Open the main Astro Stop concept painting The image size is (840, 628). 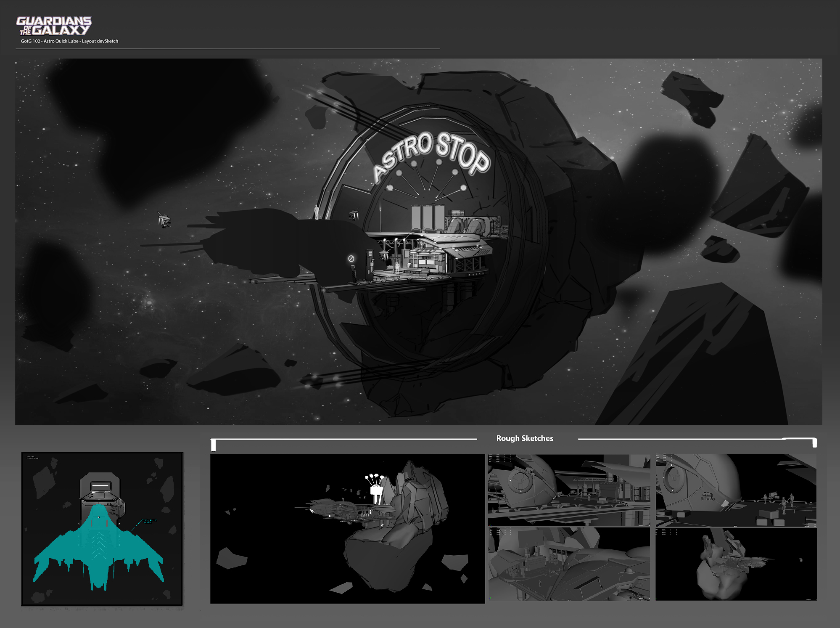[x=419, y=242]
